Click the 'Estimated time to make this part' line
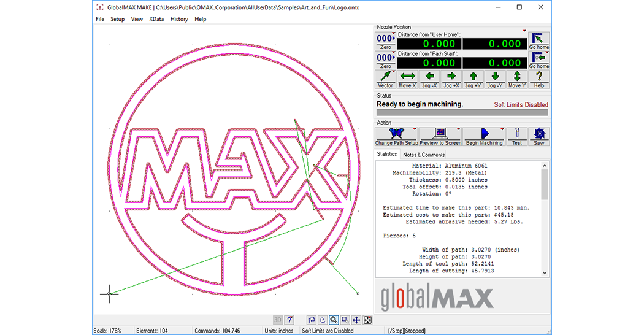Viewport: 644px width, 335px height. click(x=456, y=207)
